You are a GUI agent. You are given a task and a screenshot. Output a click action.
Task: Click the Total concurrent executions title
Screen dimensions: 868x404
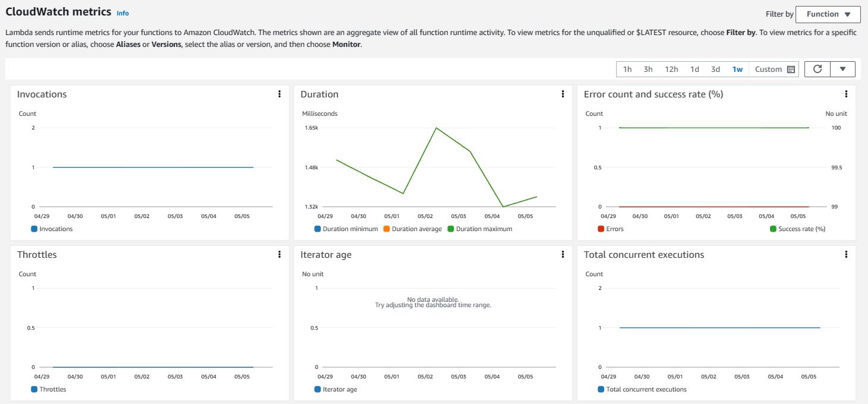point(644,254)
